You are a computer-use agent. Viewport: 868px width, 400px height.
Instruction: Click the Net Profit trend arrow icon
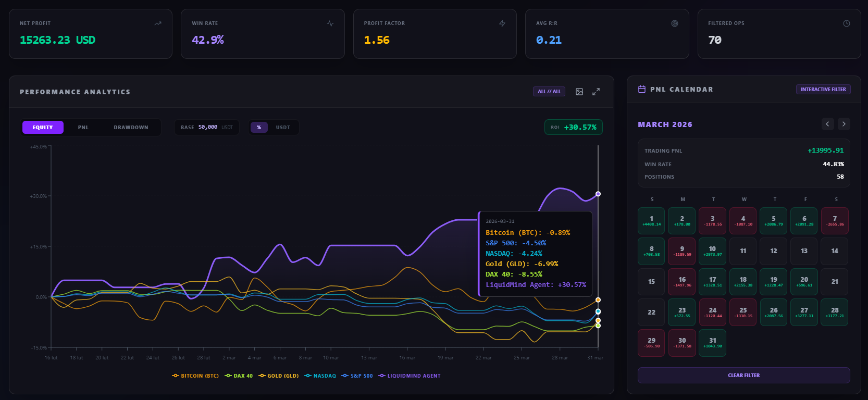158,23
